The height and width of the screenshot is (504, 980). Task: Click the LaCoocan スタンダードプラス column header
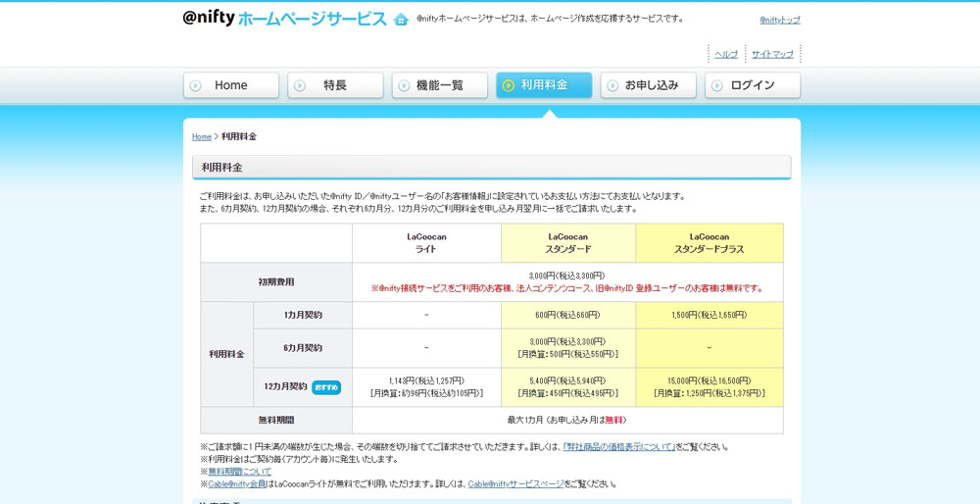[x=710, y=243]
